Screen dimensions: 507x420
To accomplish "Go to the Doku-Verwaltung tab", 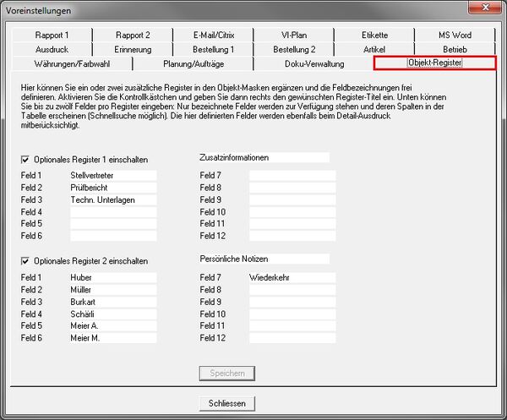I will [x=313, y=63].
